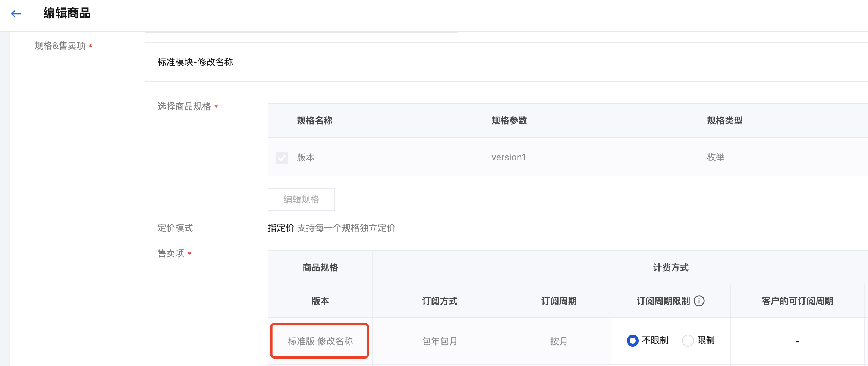
Task: Click the 计费方式 table header
Action: (670, 268)
